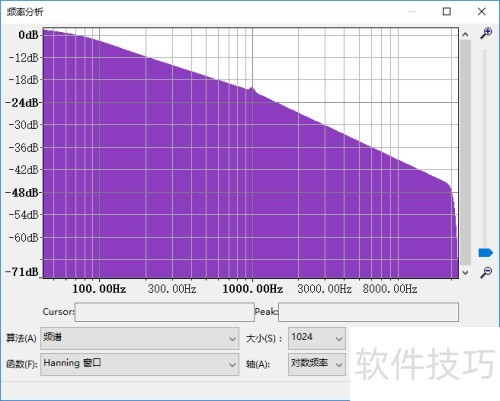Image resolution: width=500 pixels, height=401 pixels.
Task: Click the 100.00Hz axis label
Action: [x=99, y=289]
